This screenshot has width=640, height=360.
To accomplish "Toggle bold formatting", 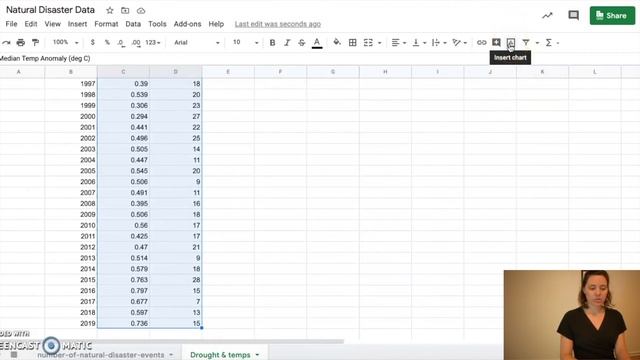I will (x=272, y=42).
